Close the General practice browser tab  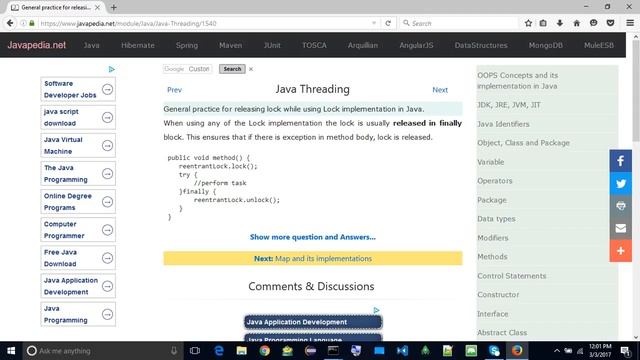97,7
